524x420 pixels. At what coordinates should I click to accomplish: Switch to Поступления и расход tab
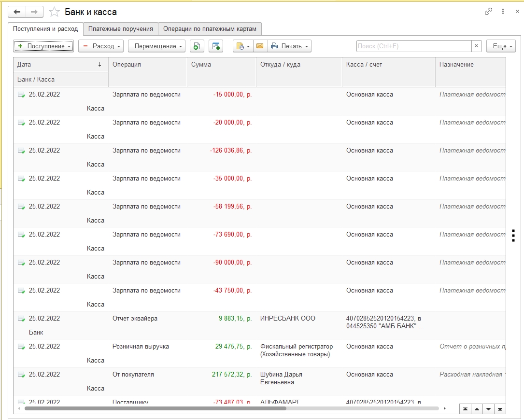coord(45,29)
